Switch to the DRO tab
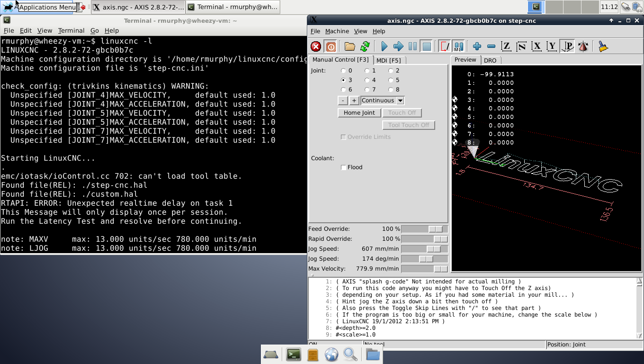The height and width of the screenshot is (364, 644). pyautogui.click(x=490, y=60)
